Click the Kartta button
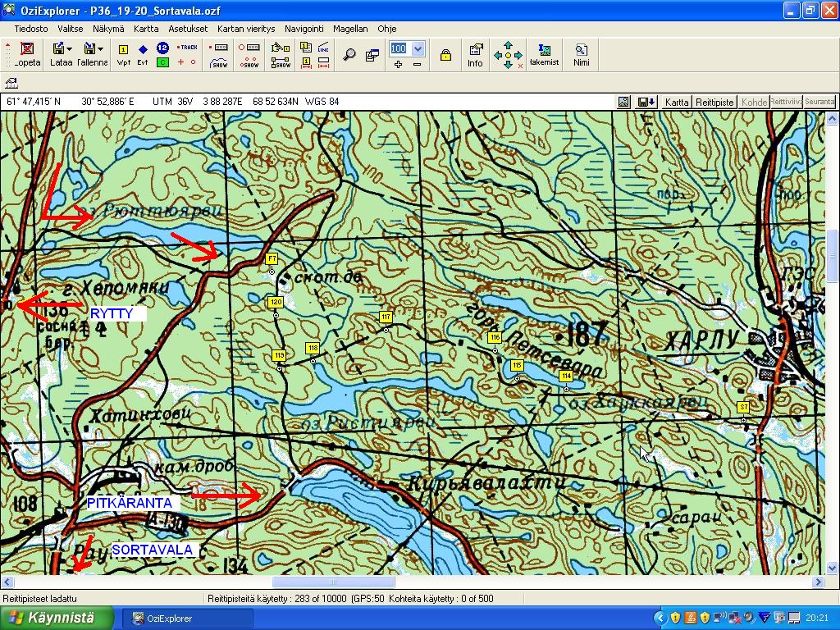This screenshot has height=630, width=840. pyautogui.click(x=677, y=103)
